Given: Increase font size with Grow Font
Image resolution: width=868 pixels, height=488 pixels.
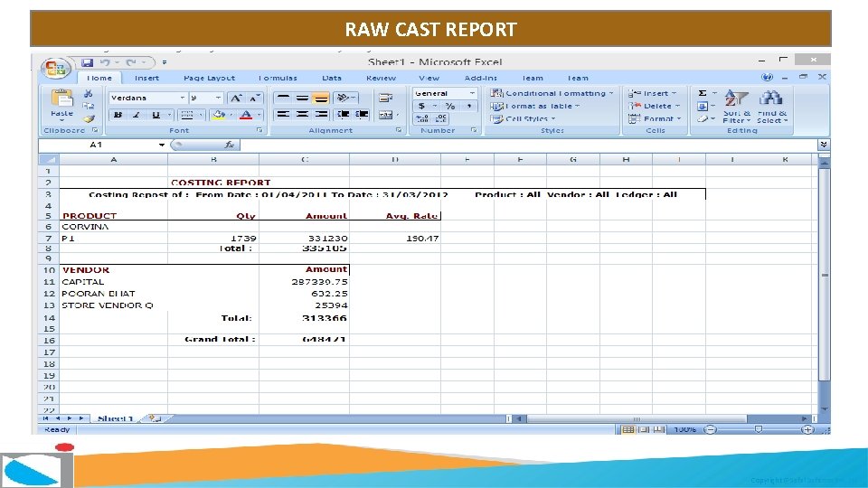Looking at the screenshot, I should [236, 98].
